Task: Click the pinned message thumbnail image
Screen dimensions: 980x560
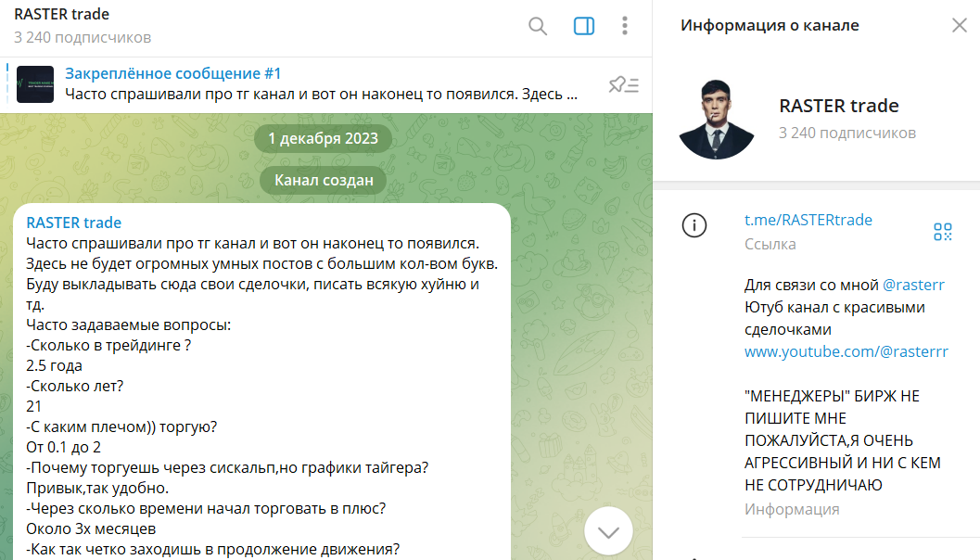Action: coord(35,84)
